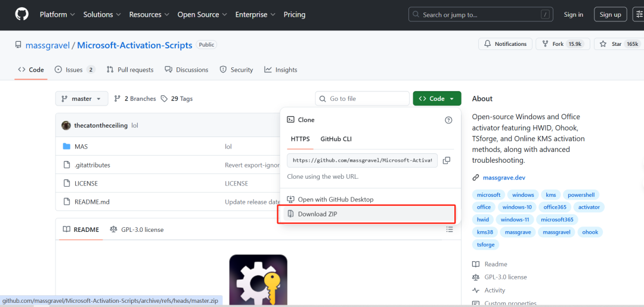Click the Sign up button
The image size is (644, 307).
click(611, 14)
